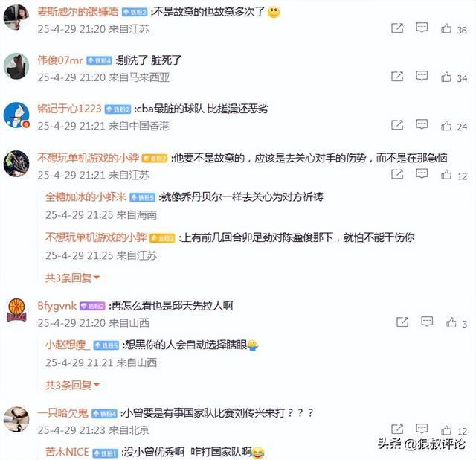Reply to 一只哈欠鬼's comment via bubble icon
Screen dimensions: 476x460
pos(422,429)
